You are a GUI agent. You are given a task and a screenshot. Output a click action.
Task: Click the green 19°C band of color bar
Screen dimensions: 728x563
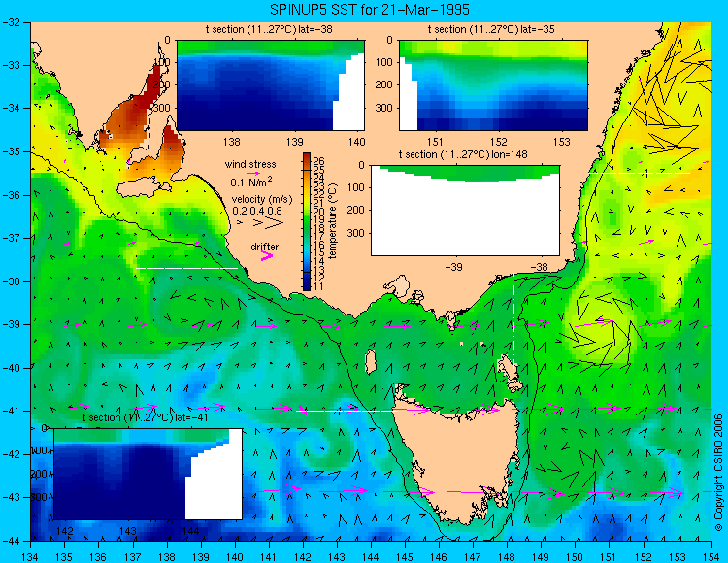tap(307, 219)
